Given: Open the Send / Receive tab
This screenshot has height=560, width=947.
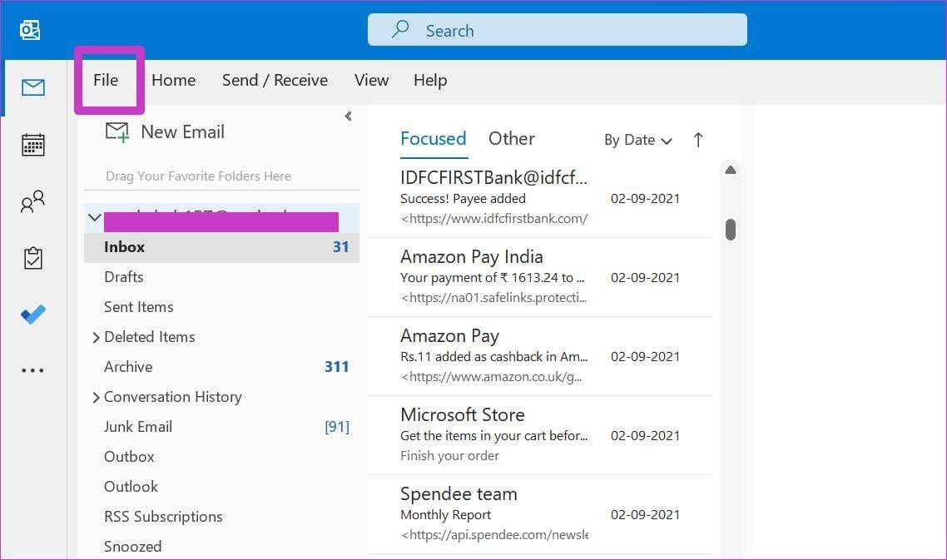Looking at the screenshot, I should (275, 81).
